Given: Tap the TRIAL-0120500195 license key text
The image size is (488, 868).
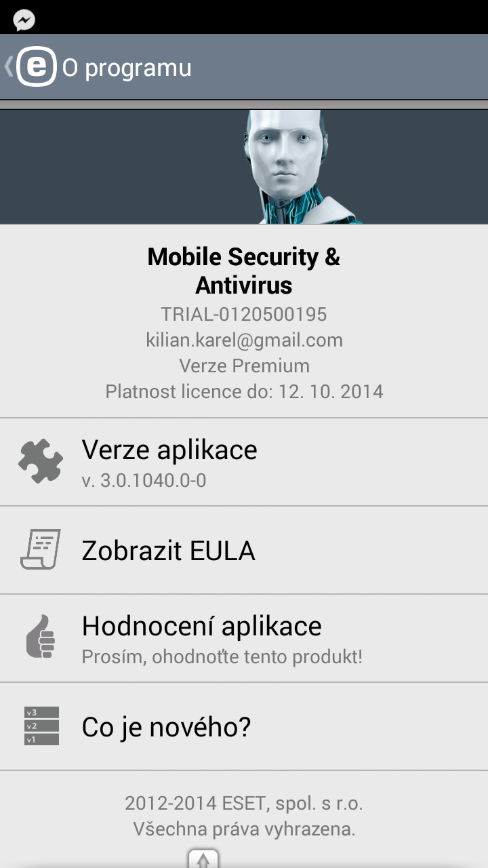Looking at the screenshot, I should pos(244,314).
